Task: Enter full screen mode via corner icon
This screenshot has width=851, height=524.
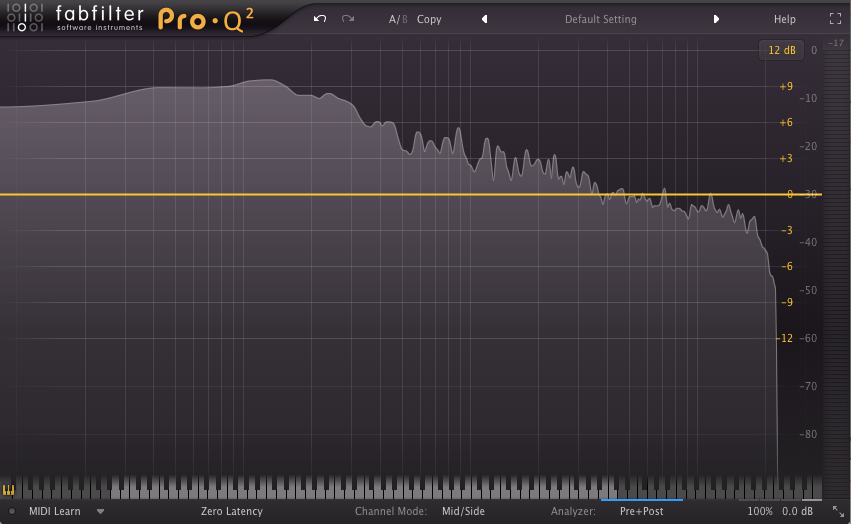Action: point(835,18)
